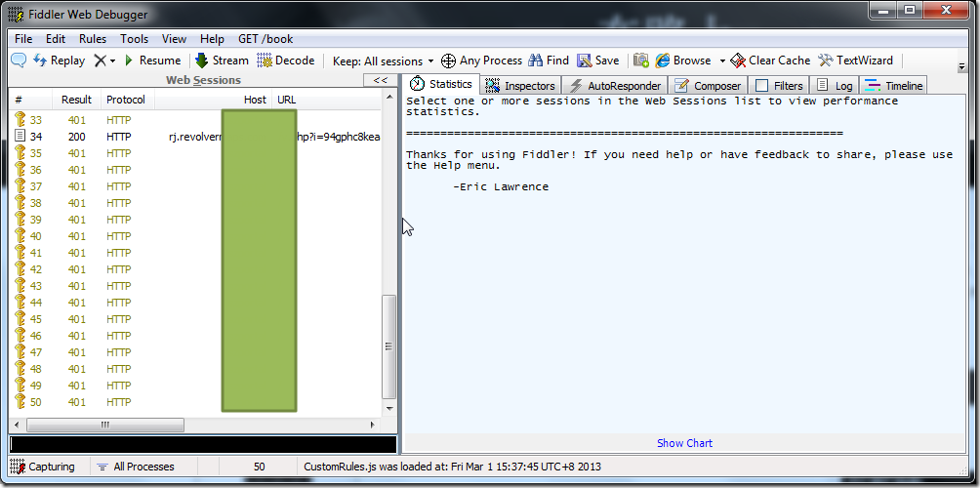Focus the black QuickExec command box
The width and height of the screenshot is (980, 488).
203,444
